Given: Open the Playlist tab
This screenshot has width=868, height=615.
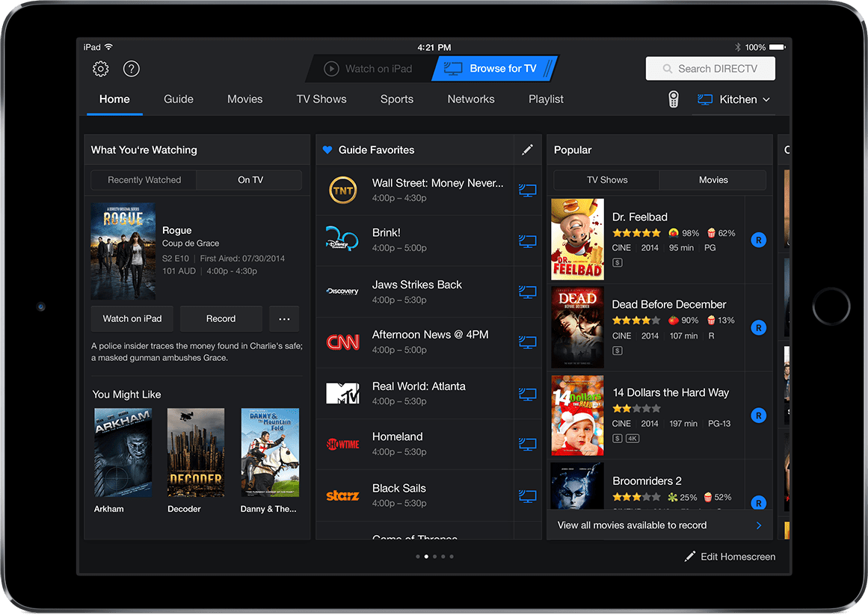Looking at the screenshot, I should point(546,99).
